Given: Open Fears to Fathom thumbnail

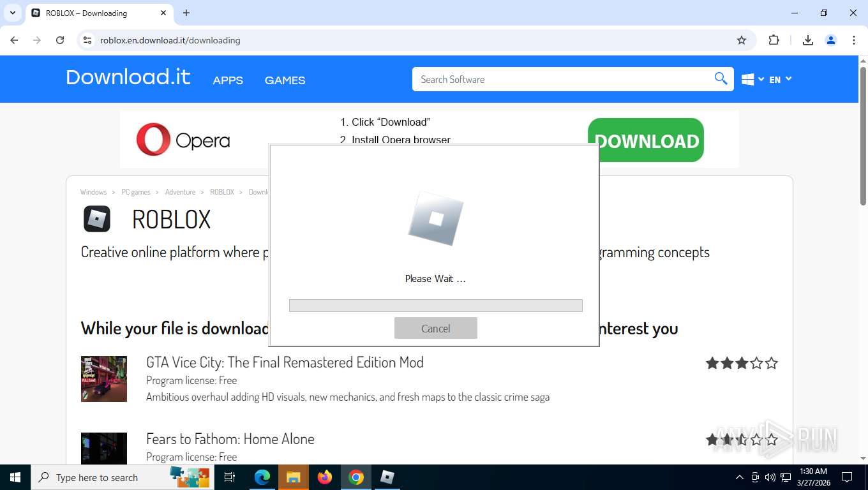Looking at the screenshot, I should pyautogui.click(x=104, y=449).
